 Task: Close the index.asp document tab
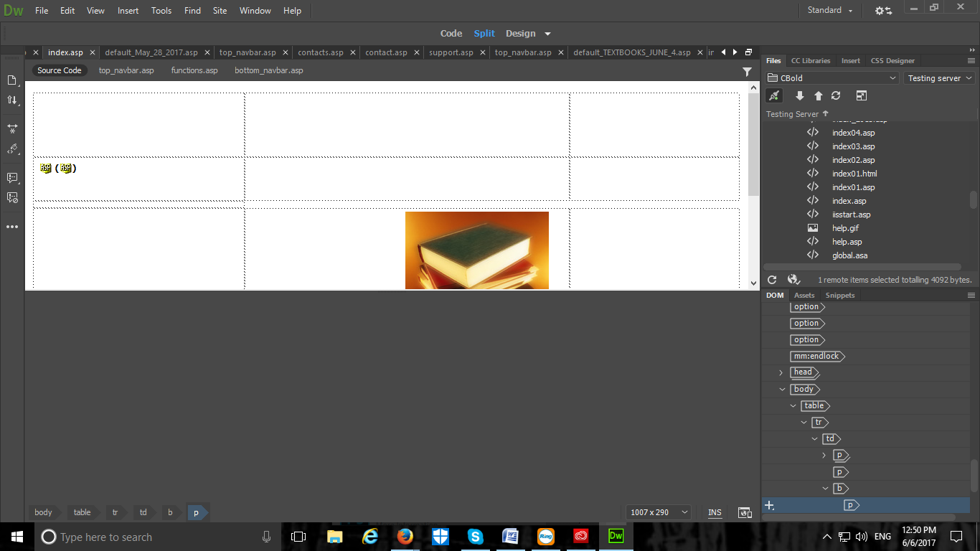point(92,52)
